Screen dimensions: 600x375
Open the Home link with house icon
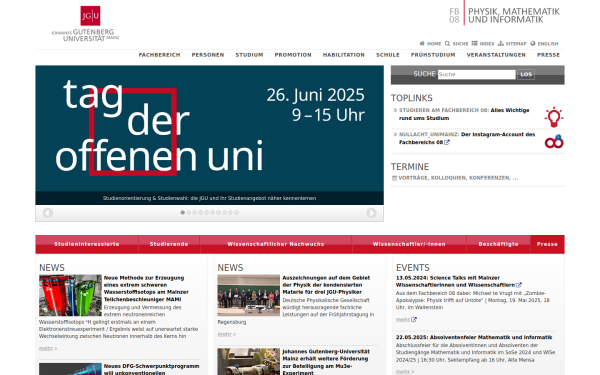pyautogui.click(x=430, y=44)
